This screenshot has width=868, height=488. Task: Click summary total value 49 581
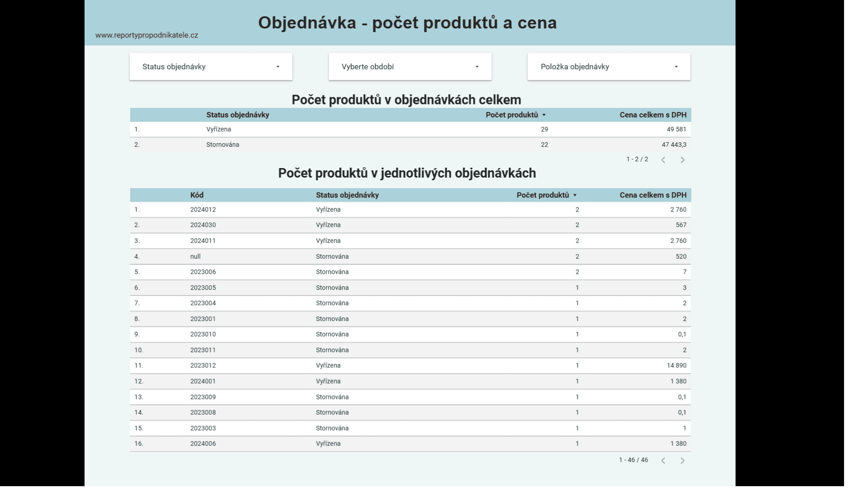[676, 129]
